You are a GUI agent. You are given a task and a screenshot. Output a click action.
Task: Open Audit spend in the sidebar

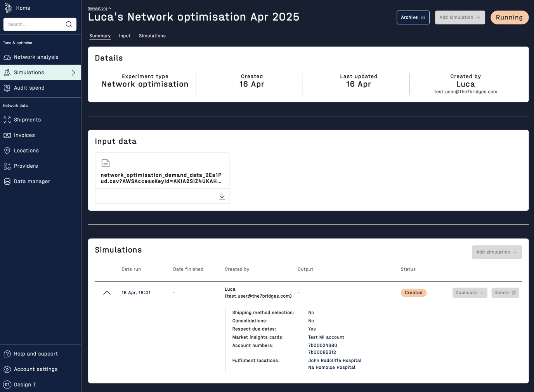(29, 88)
